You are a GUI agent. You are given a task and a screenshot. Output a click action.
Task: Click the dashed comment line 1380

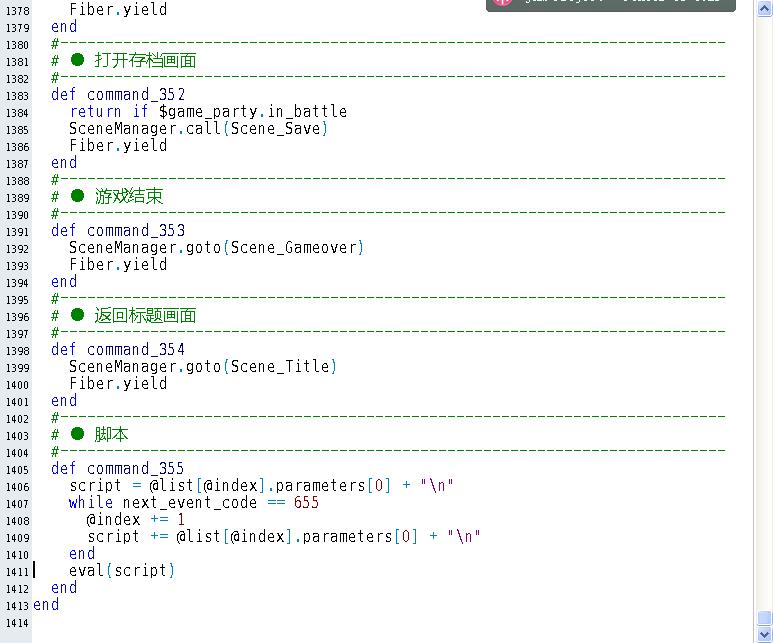(388, 43)
